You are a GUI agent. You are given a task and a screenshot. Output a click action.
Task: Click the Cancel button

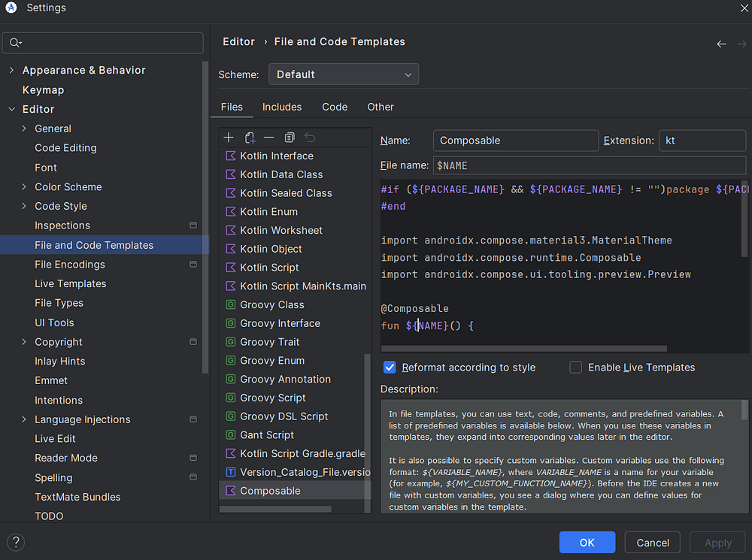coord(652,542)
